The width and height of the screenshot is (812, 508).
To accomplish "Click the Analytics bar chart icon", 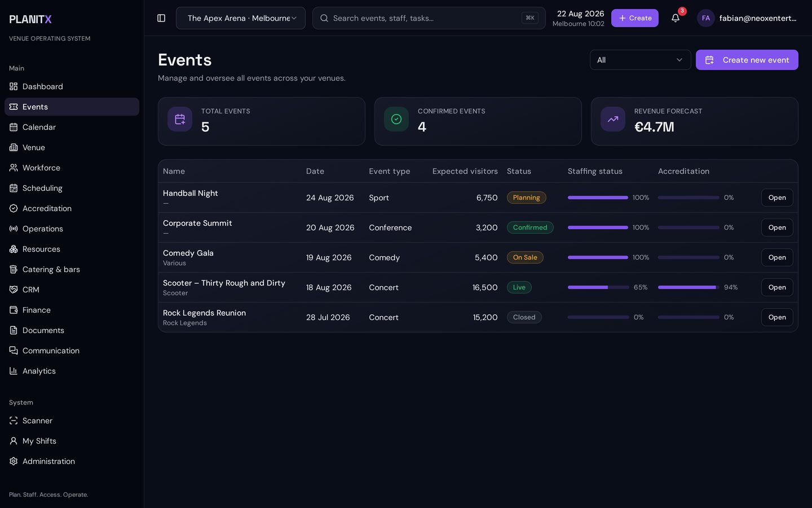I will pyautogui.click(x=14, y=371).
